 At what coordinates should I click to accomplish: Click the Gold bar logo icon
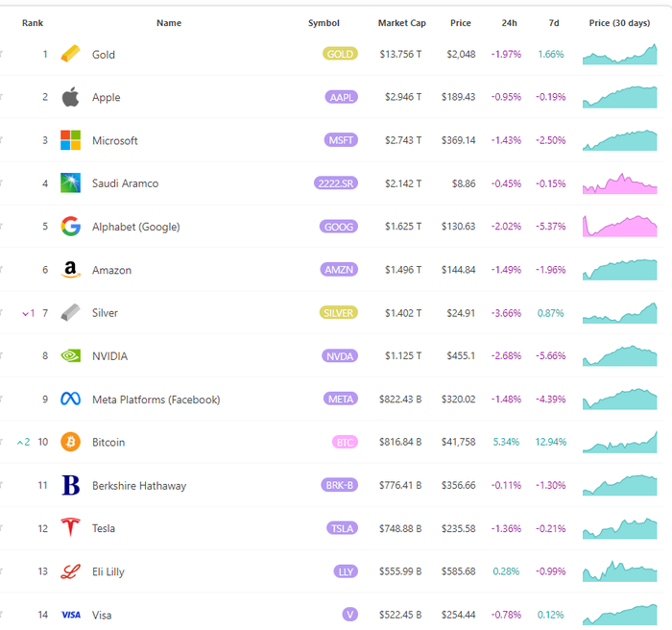pos(71,55)
